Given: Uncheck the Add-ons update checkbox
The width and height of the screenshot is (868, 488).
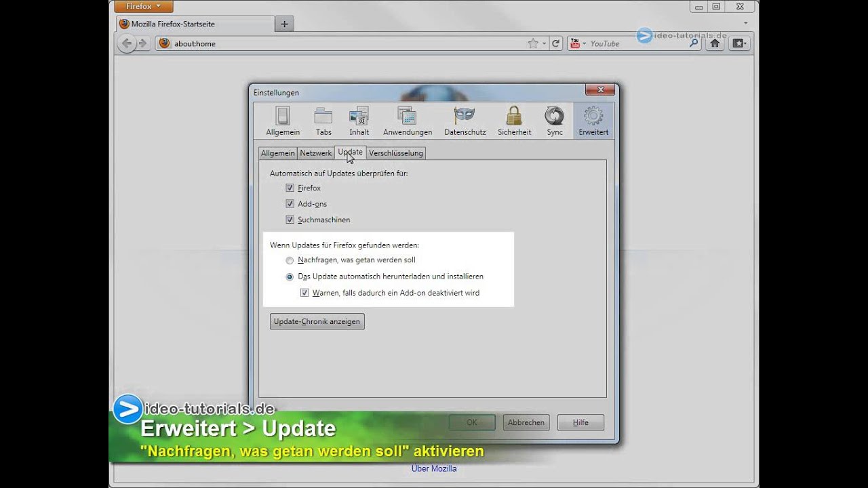Looking at the screenshot, I should click(290, 203).
